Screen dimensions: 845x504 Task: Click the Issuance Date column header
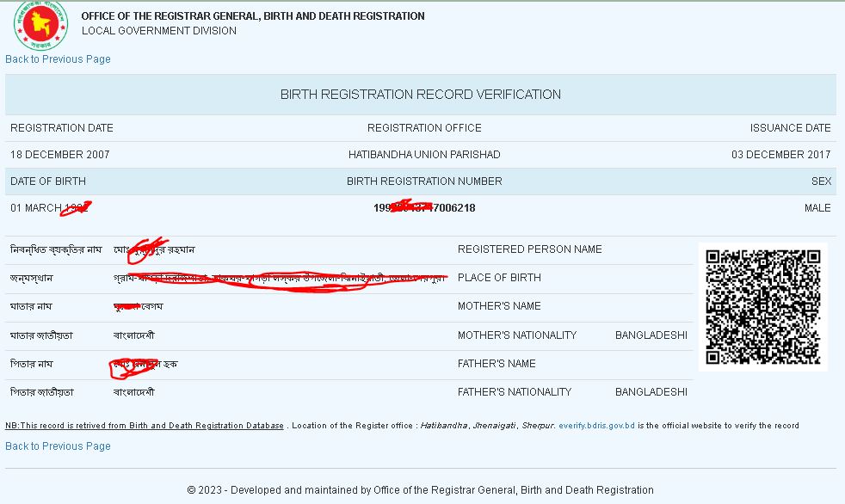[790, 128]
